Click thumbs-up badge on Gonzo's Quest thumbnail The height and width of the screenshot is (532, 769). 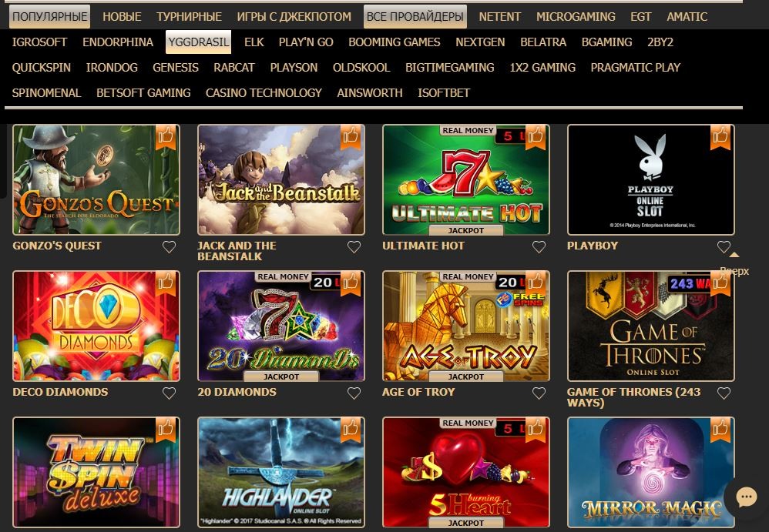pos(166,136)
